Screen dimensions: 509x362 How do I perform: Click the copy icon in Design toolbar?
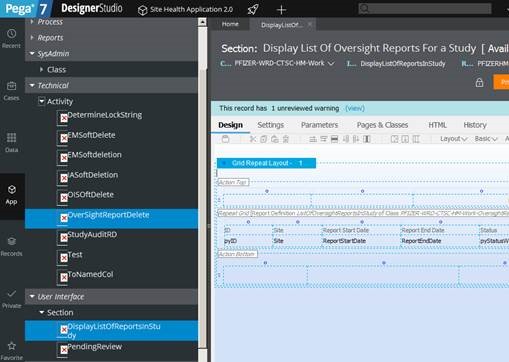pos(264,139)
